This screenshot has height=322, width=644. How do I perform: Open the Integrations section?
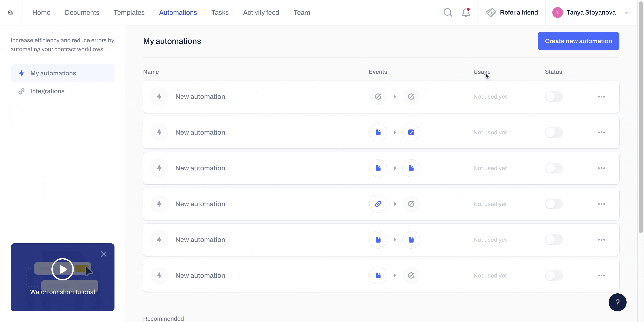[x=47, y=91]
